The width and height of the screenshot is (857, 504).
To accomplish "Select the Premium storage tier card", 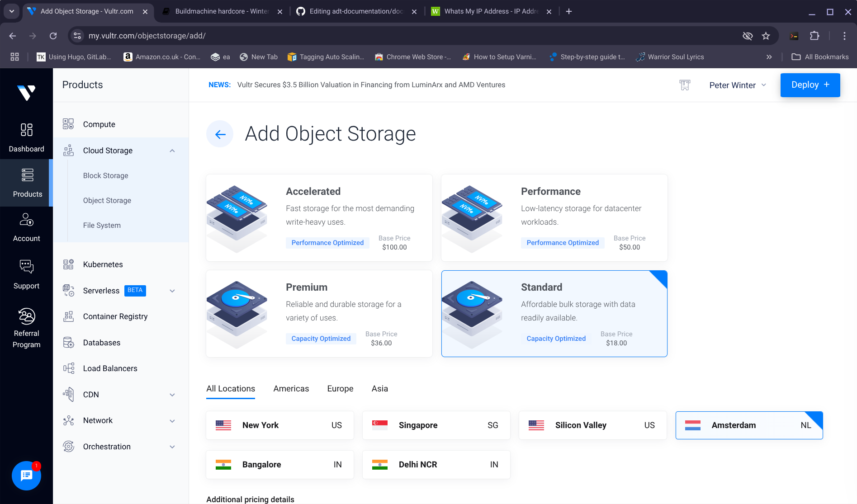I will coord(319,314).
